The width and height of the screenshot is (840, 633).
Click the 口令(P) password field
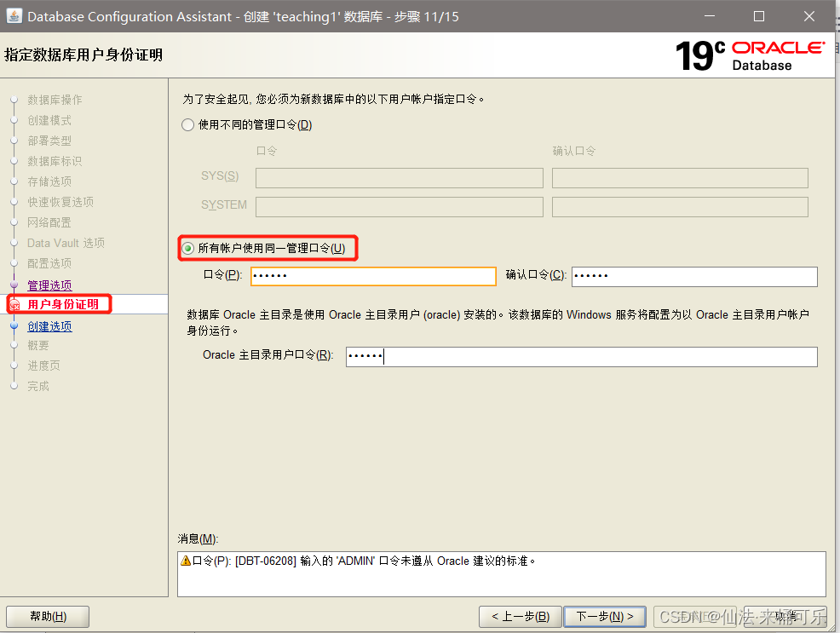click(x=373, y=276)
